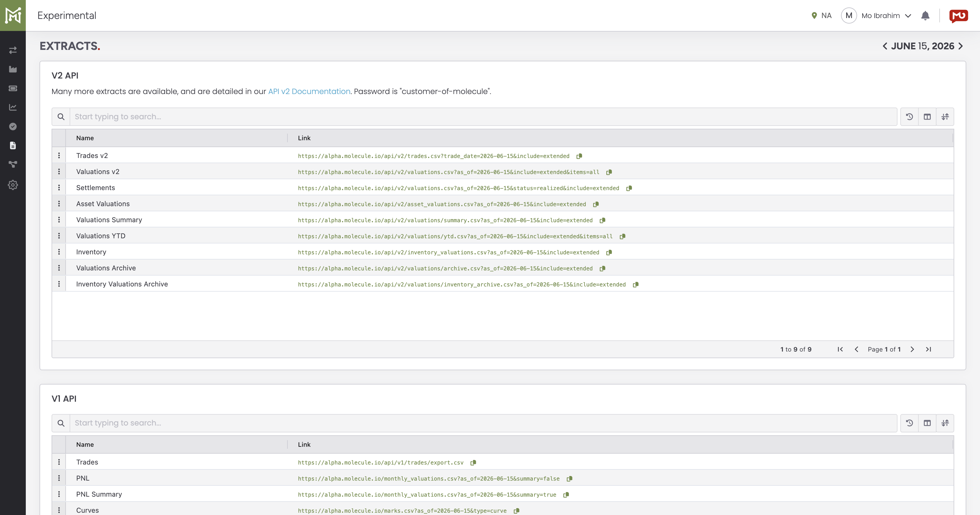
Task: Go to previous date before June 15
Action: [x=885, y=46]
